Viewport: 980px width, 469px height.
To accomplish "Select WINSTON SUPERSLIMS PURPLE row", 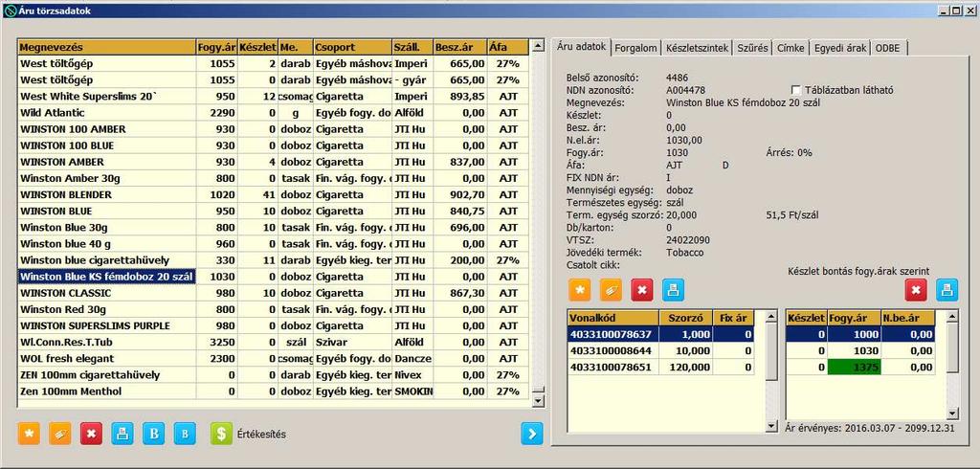I will pyautogui.click(x=274, y=325).
